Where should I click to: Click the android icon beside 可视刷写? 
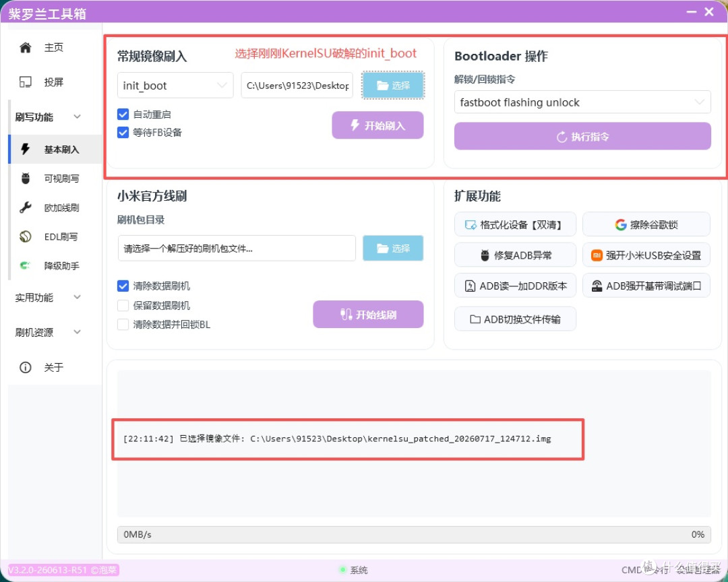[x=26, y=179]
